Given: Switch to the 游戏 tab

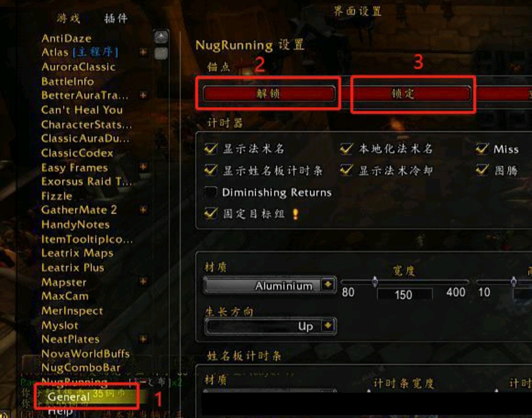Looking at the screenshot, I should tap(68, 18).
